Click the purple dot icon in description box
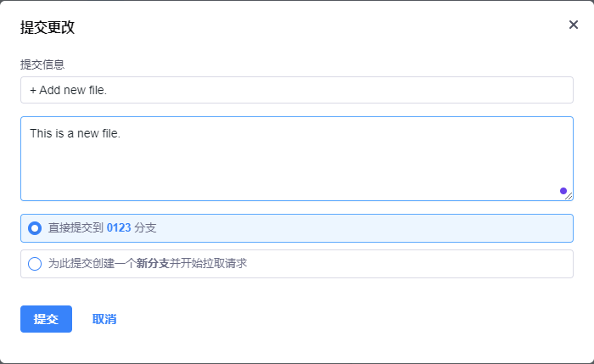This screenshot has height=364, width=594. pos(563,191)
